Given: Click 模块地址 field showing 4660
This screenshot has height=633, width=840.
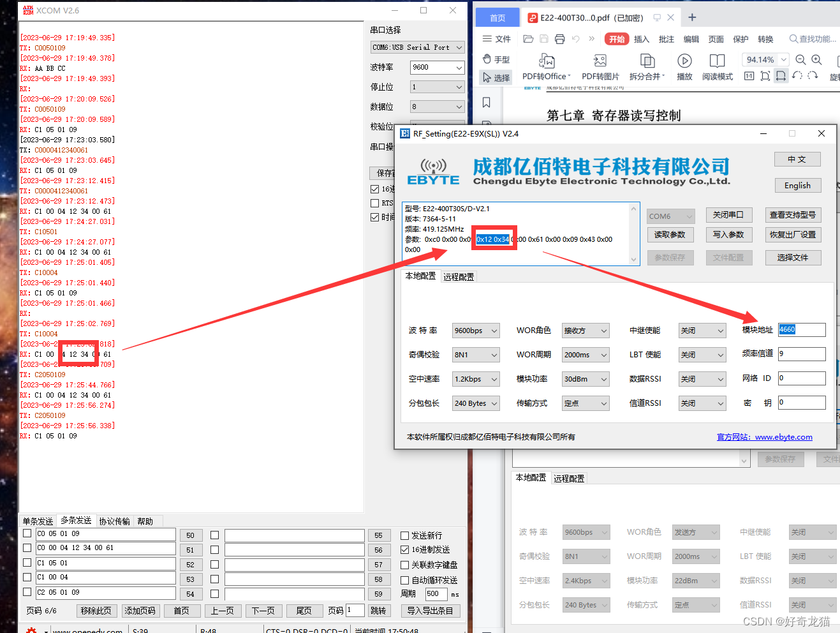Looking at the screenshot, I should [x=802, y=330].
